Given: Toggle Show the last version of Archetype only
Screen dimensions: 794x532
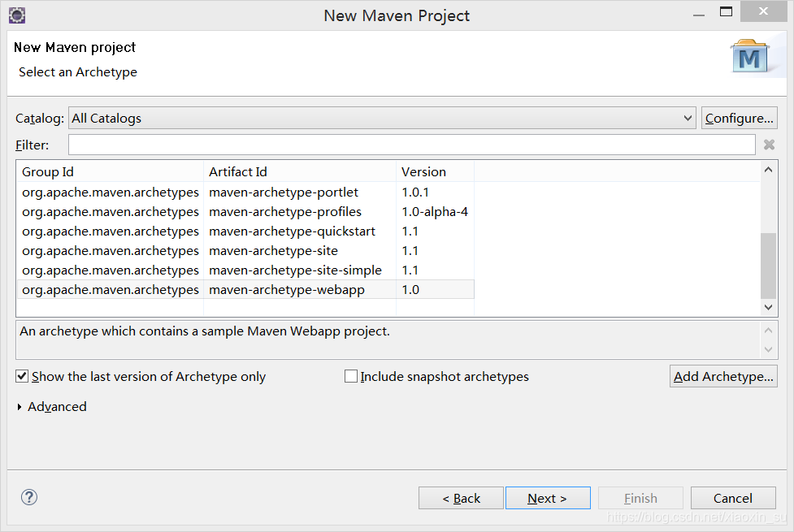Looking at the screenshot, I should (22, 376).
